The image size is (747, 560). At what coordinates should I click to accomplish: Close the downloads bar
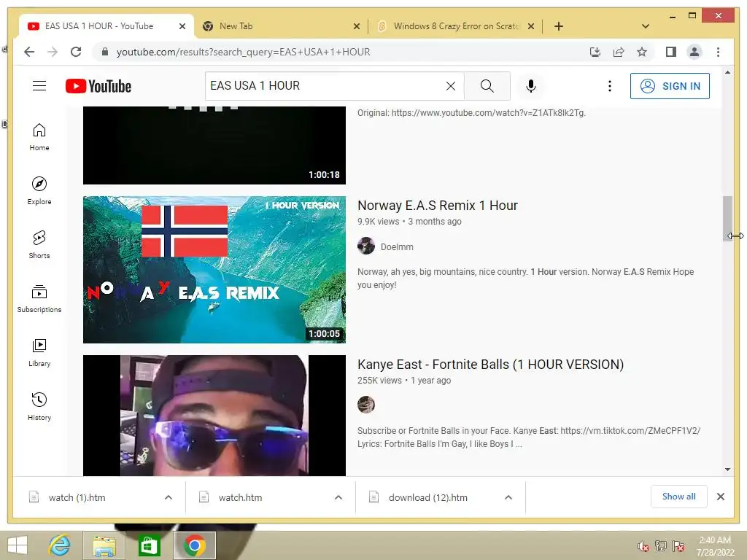tap(721, 497)
